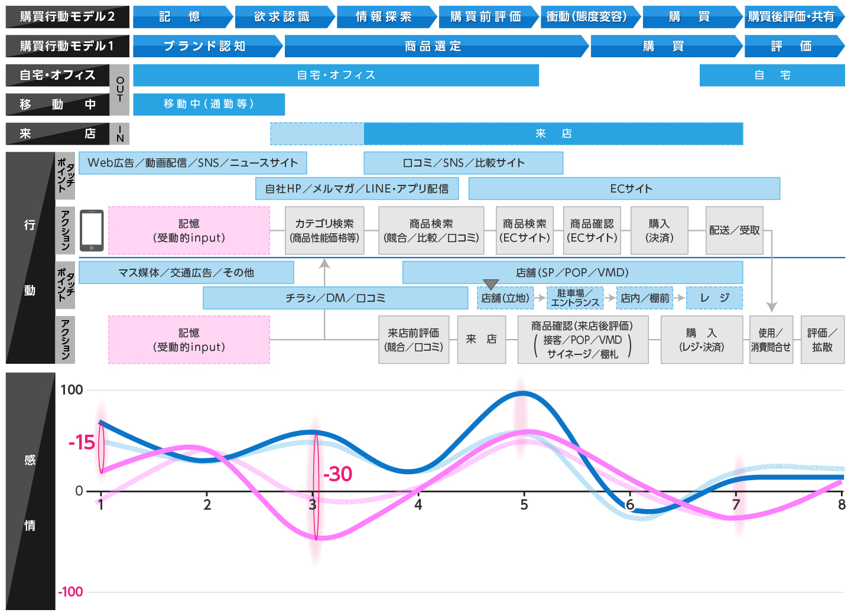Screen dimensions: 851x616
Task: Select the 情報探索 stage chevron
Action: pos(385,17)
